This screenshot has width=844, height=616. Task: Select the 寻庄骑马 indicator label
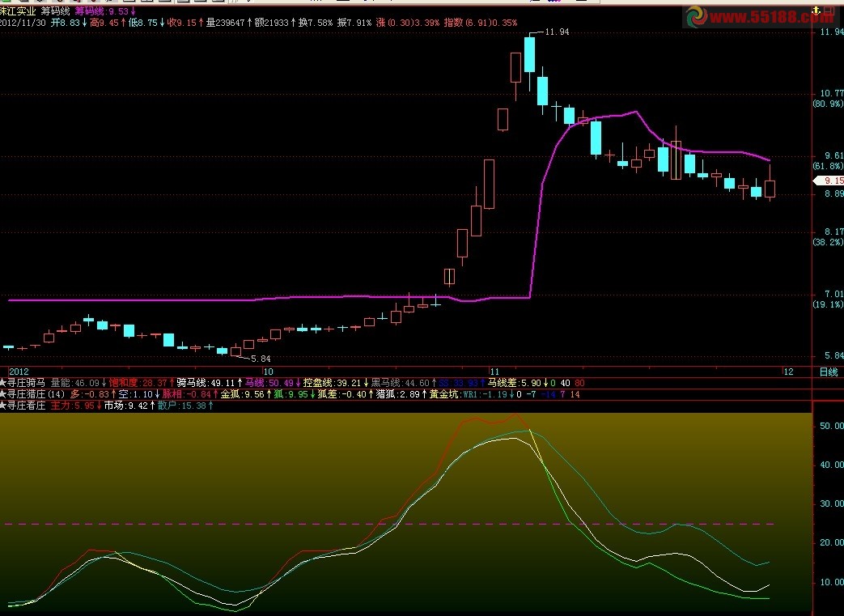[x=27, y=382]
